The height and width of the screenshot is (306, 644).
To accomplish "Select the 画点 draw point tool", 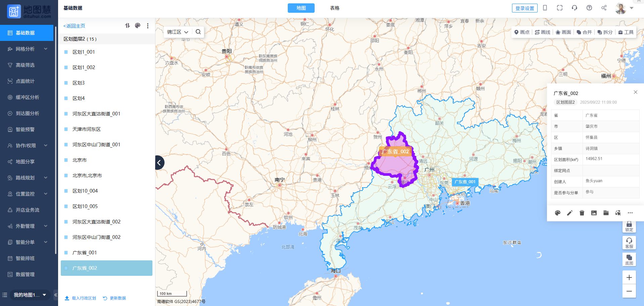I will (x=522, y=32).
